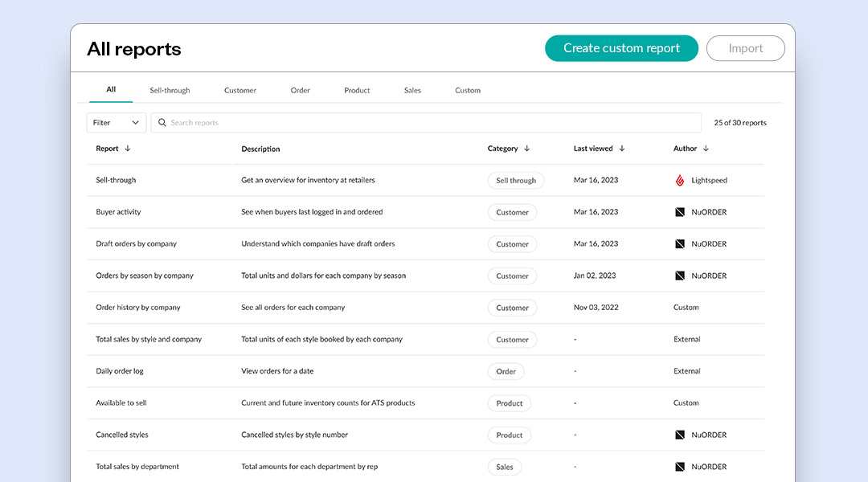868x482 pixels.
Task: Click the Sell through category tag
Action: [x=516, y=181]
